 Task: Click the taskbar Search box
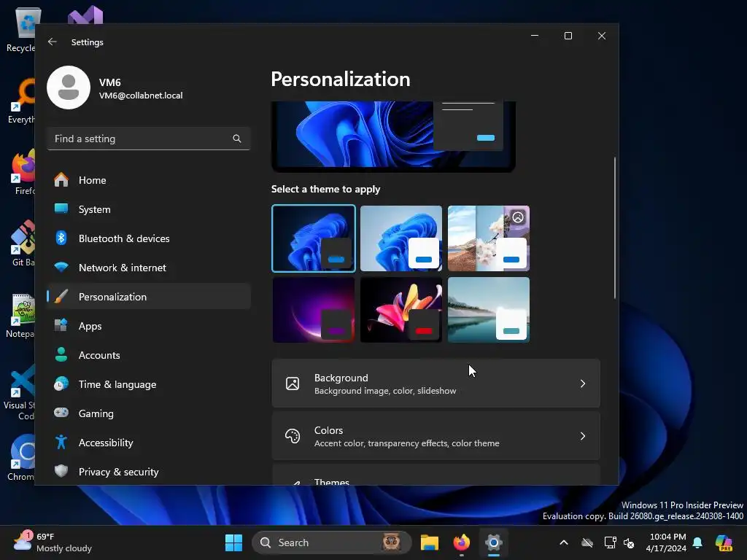click(x=332, y=542)
